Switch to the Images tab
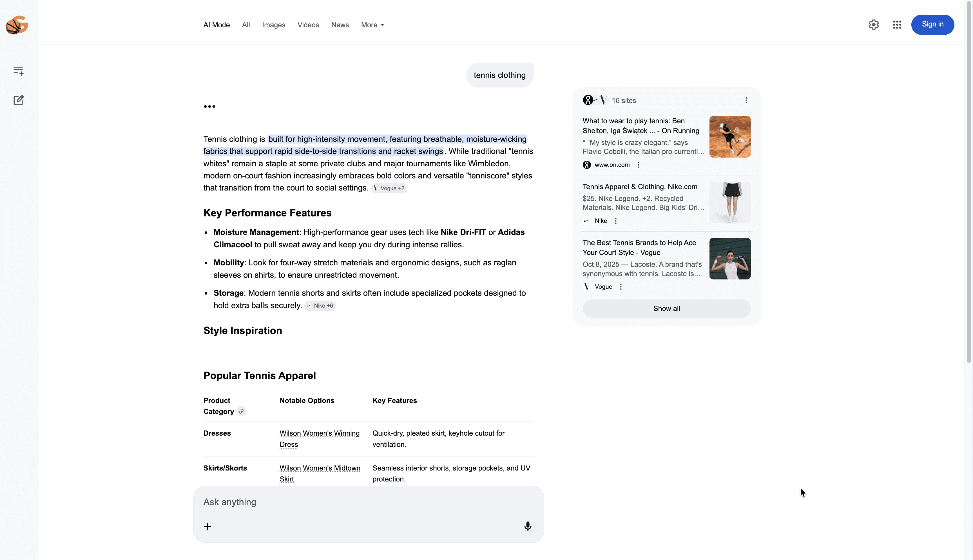The height and width of the screenshot is (560, 973). 273,24
